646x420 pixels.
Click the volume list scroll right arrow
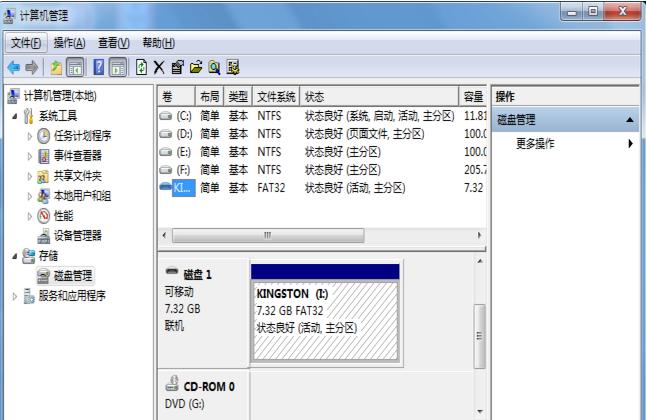(479, 235)
